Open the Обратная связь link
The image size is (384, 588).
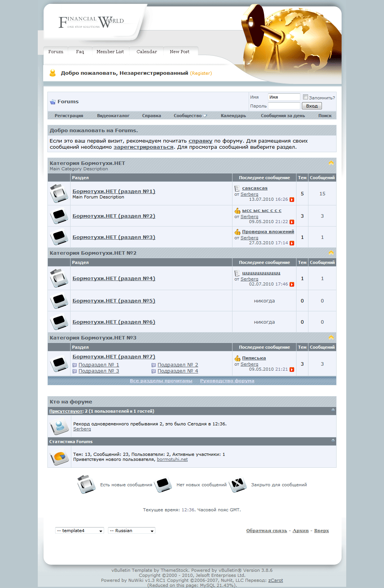(x=267, y=531)
